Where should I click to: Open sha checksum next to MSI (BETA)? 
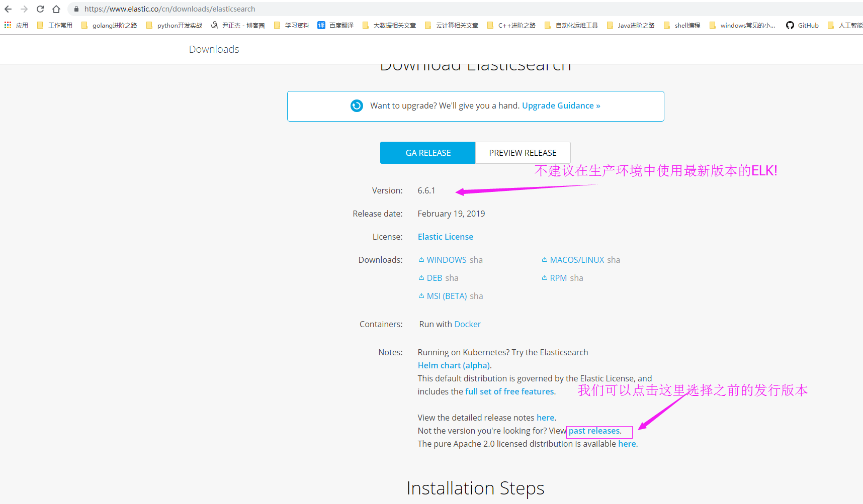[x=476, y=296]
